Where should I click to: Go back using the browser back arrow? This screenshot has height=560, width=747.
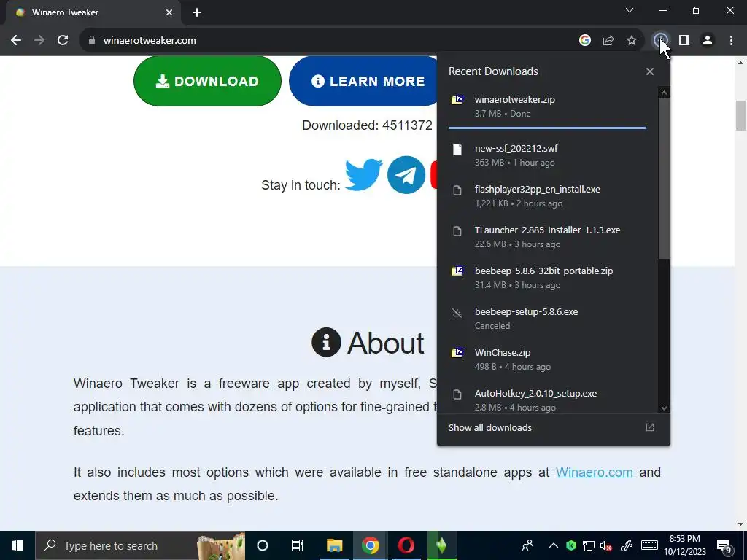pyautogui.click(x=16, y=41)
